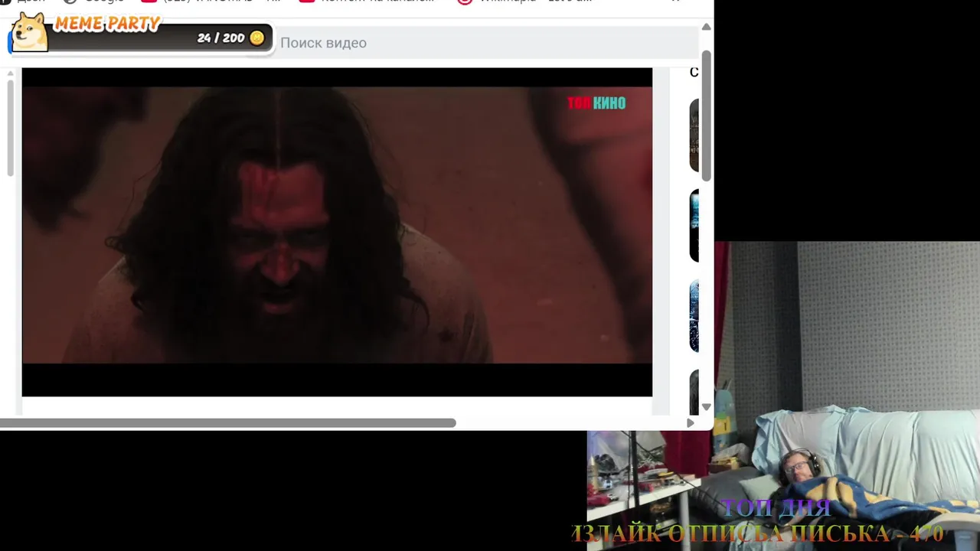Click the Поиск видео search field

[x=487, y=43]
